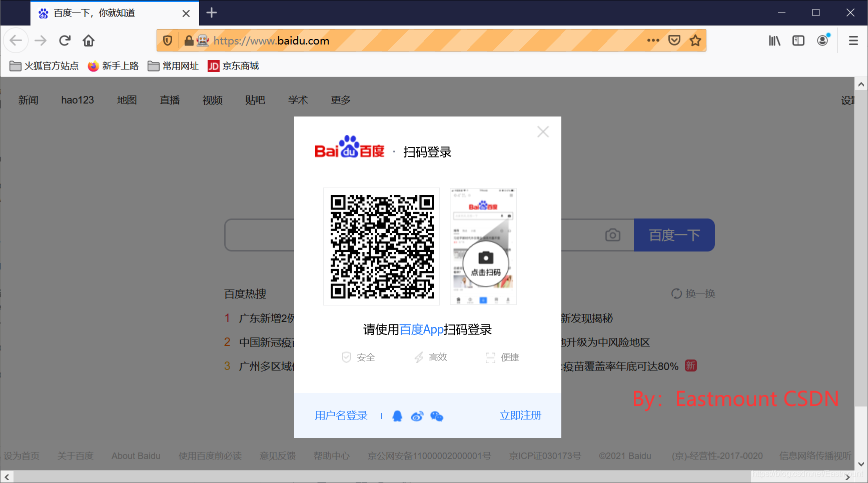Open 京ICP证030173号 footer link

[545, 456]
